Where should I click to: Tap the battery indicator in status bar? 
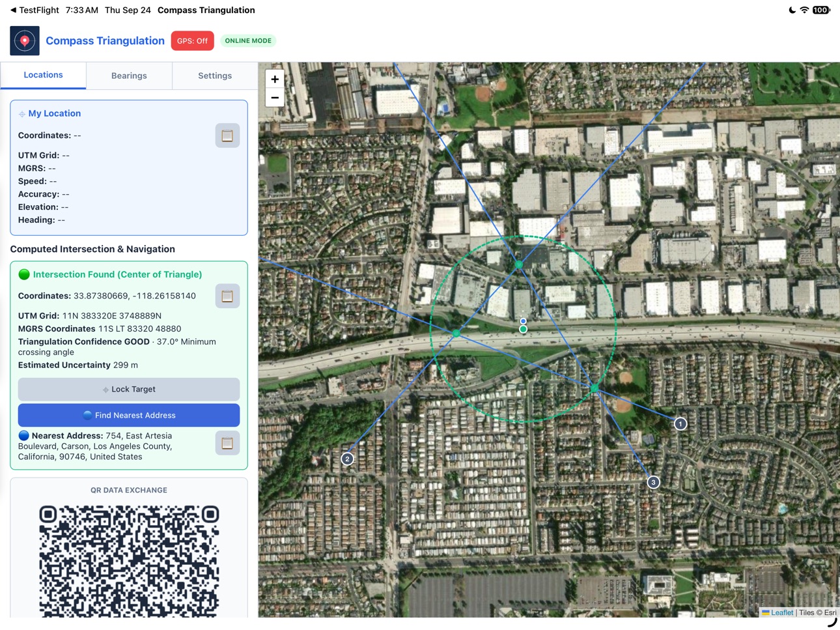point(822,10)
